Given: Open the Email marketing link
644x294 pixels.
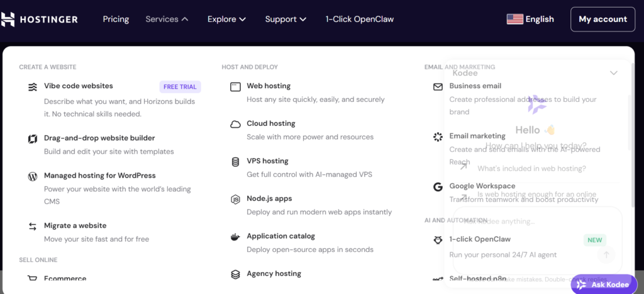Looking at the screenshot, I should 477,136.
